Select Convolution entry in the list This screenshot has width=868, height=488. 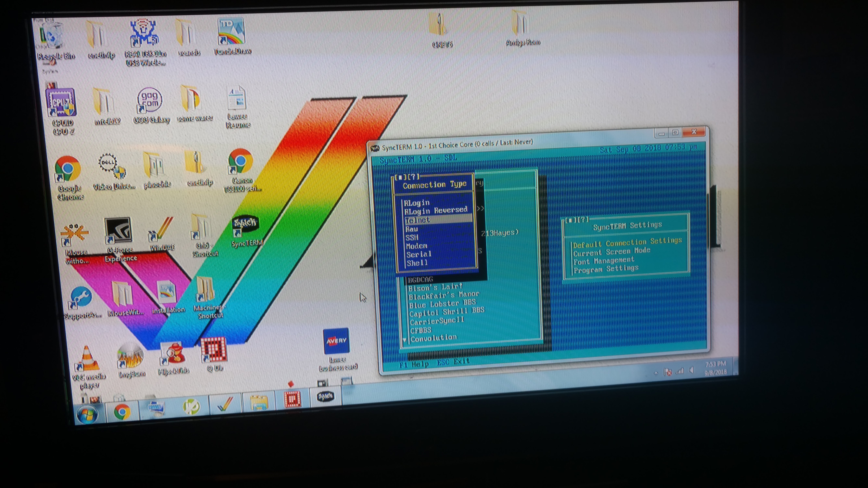pos(434,338)
